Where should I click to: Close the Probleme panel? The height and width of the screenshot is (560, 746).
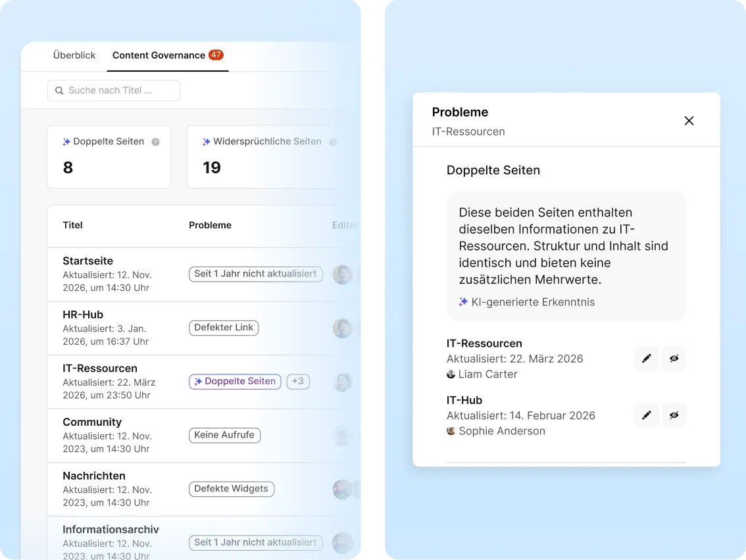(689, 120)
